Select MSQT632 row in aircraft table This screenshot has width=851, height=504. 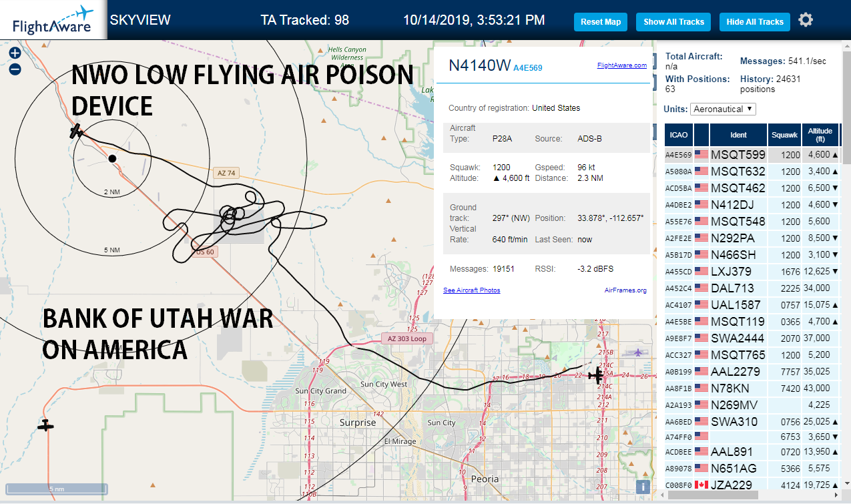coord(752,172)
